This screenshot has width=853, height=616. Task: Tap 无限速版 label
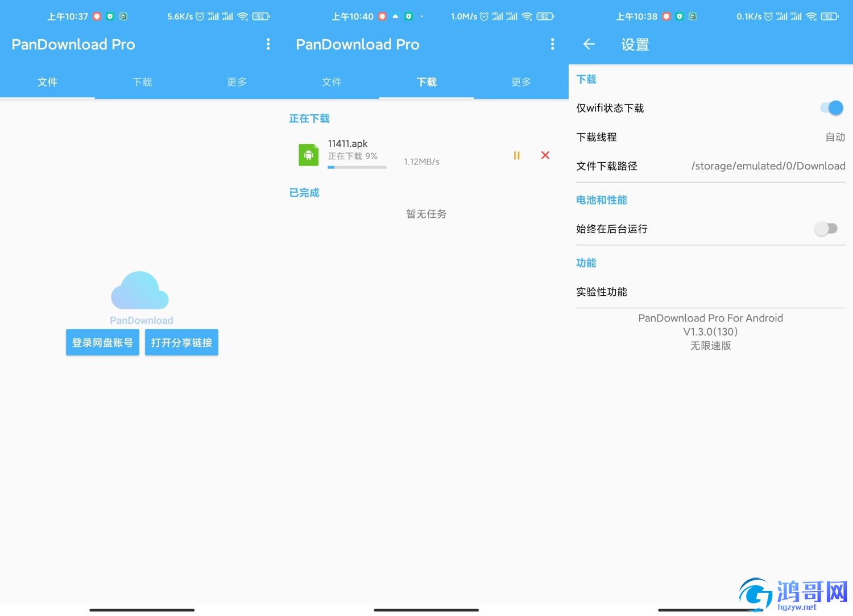pos(710,346)
